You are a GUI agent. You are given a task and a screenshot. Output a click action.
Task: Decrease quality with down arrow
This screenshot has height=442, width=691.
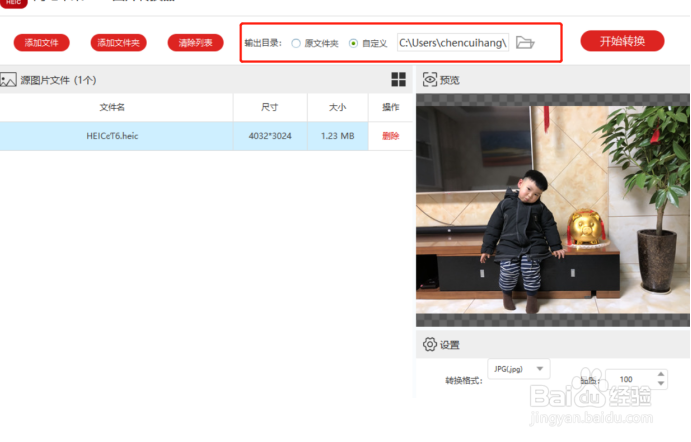point(661,383)
